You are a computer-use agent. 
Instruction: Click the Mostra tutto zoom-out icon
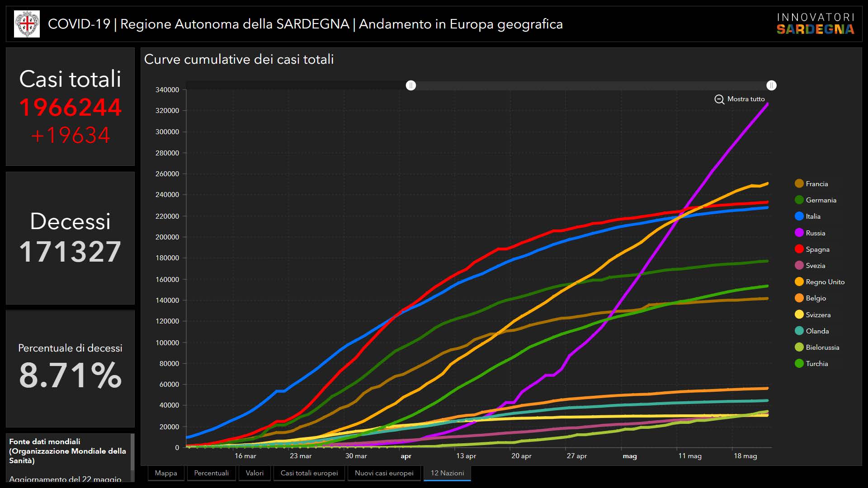[x=719, y=99]
